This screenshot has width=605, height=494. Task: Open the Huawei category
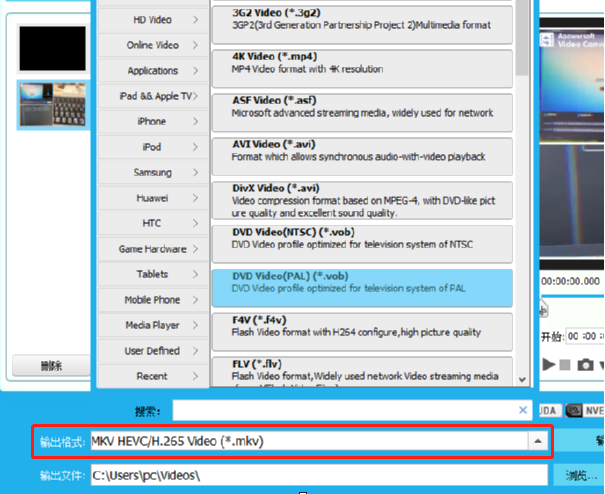pyautogui.click(x=153, y=198)
